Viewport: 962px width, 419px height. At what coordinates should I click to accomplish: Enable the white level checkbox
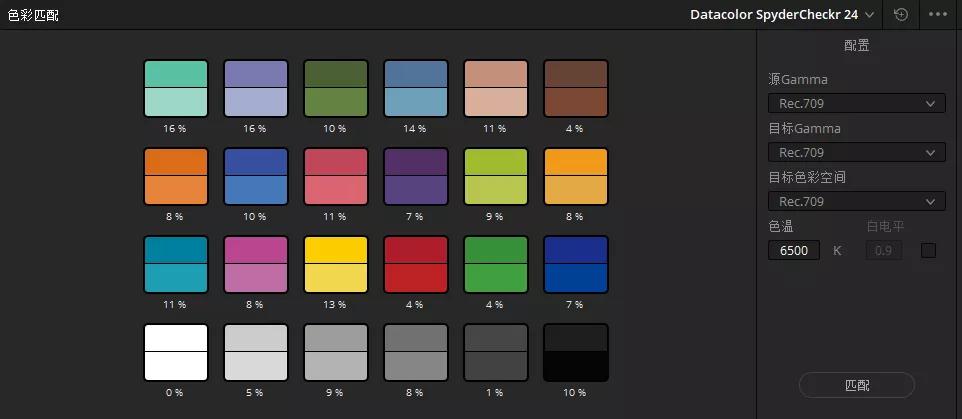929,250
